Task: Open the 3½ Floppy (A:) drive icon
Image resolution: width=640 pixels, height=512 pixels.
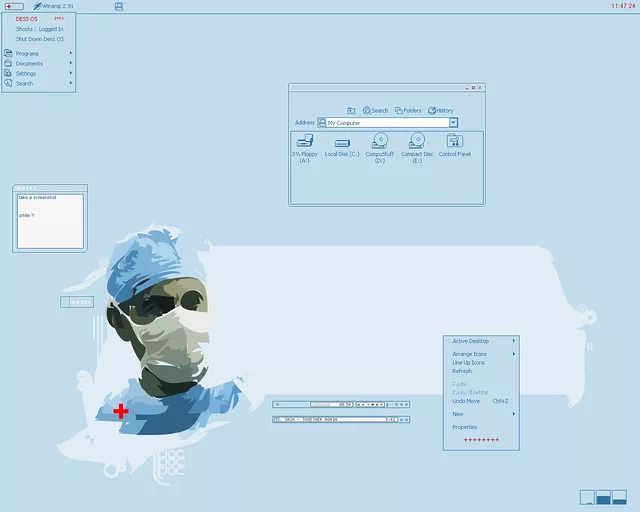Action: pos(304,142)
